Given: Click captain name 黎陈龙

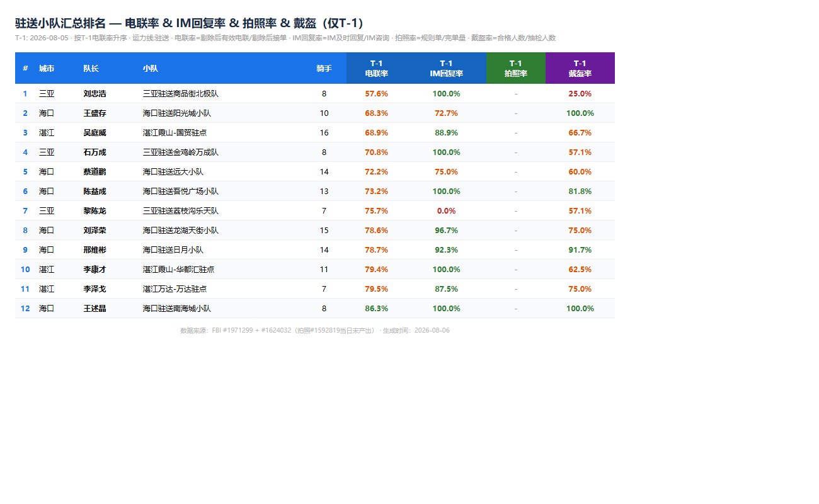Looking at the screenshot, I should tap(94, 211).
